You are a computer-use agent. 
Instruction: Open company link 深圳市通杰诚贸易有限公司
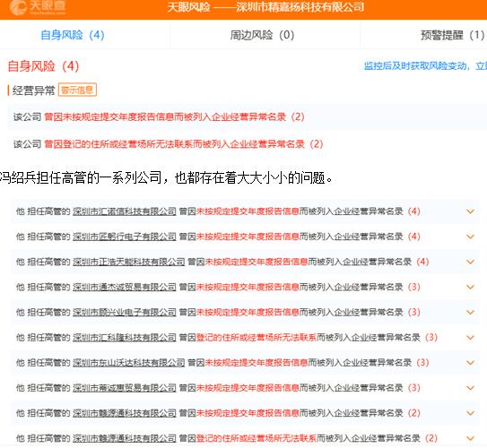[x=125, y=287]
